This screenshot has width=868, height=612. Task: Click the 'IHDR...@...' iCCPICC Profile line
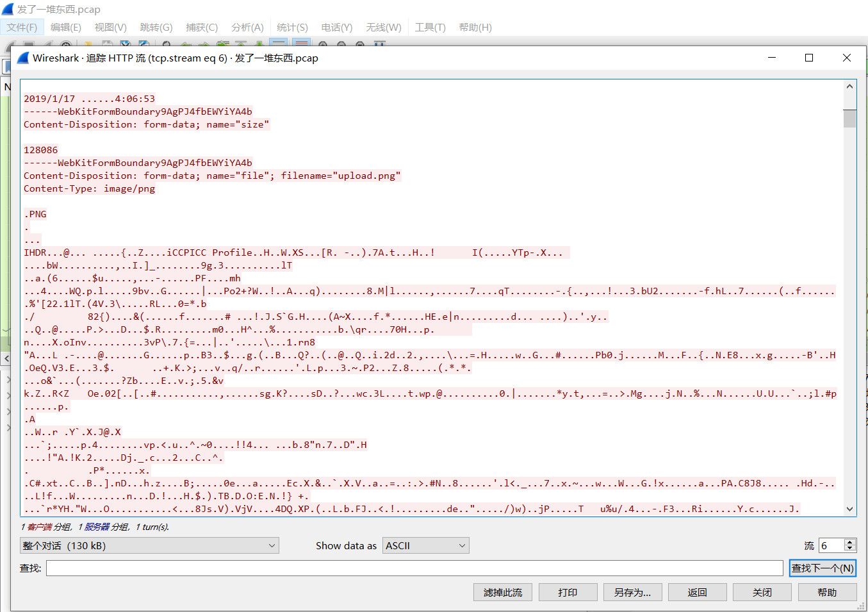pos(297,252)
